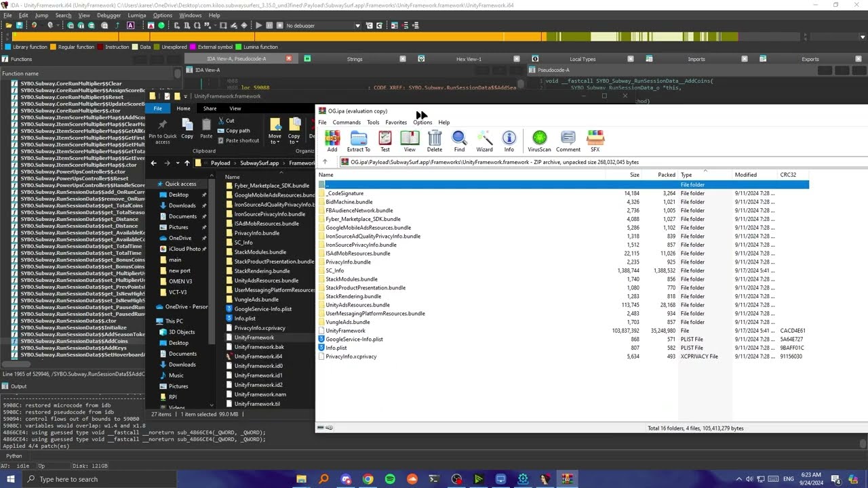Click the Test icon in WinRAR
This screenshot has width=868, height=488.
pyautogui.click(x=385, y=141)
